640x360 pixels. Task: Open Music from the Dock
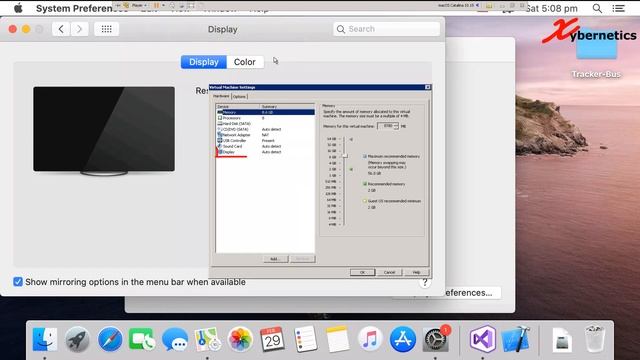370,340
